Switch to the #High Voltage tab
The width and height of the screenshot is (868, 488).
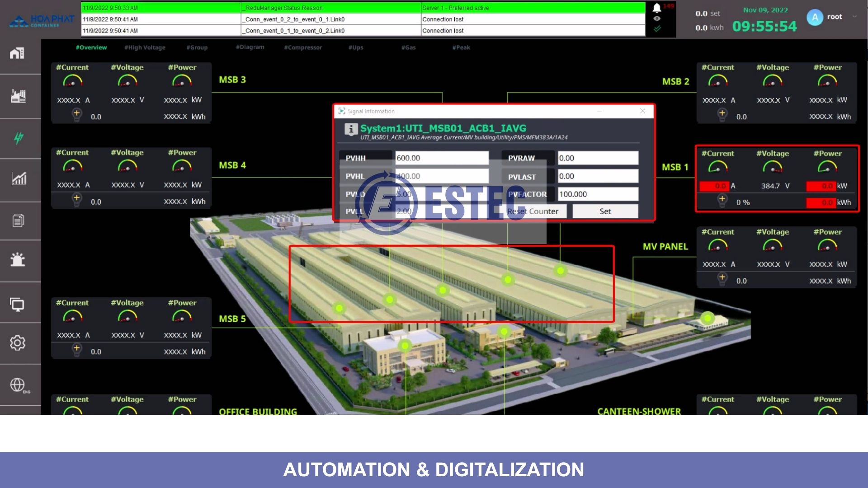coord(145,47)
